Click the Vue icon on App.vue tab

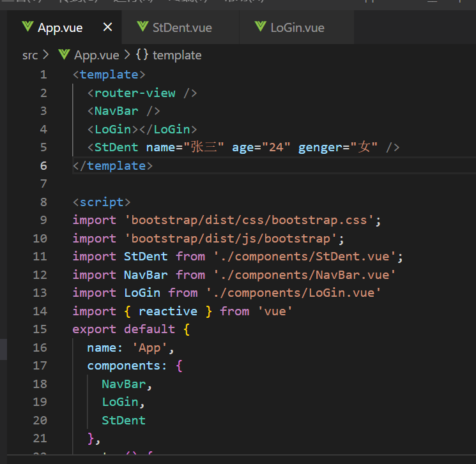coord(27,27)
